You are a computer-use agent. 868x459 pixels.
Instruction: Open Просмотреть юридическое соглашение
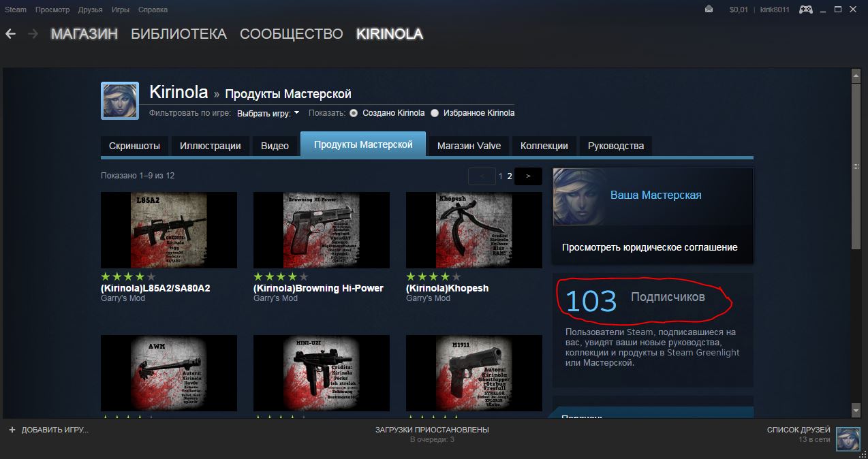click(650, 248)
